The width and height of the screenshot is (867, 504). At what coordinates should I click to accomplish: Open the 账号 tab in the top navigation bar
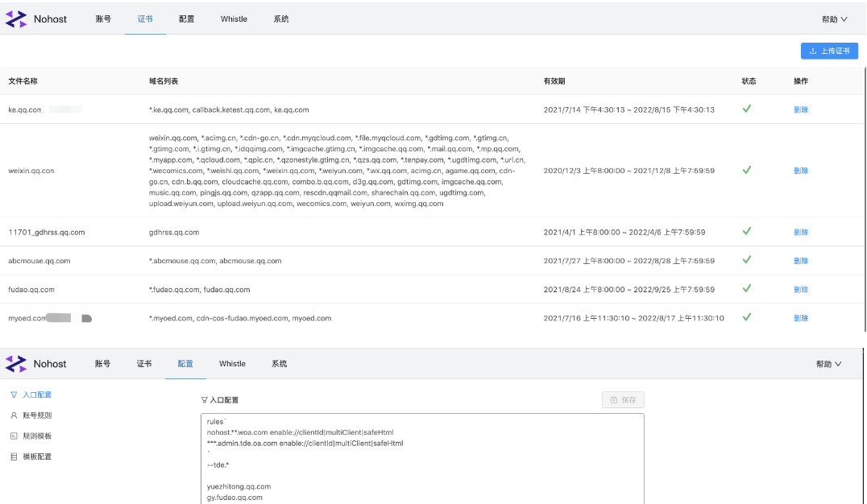pos(103,19)
